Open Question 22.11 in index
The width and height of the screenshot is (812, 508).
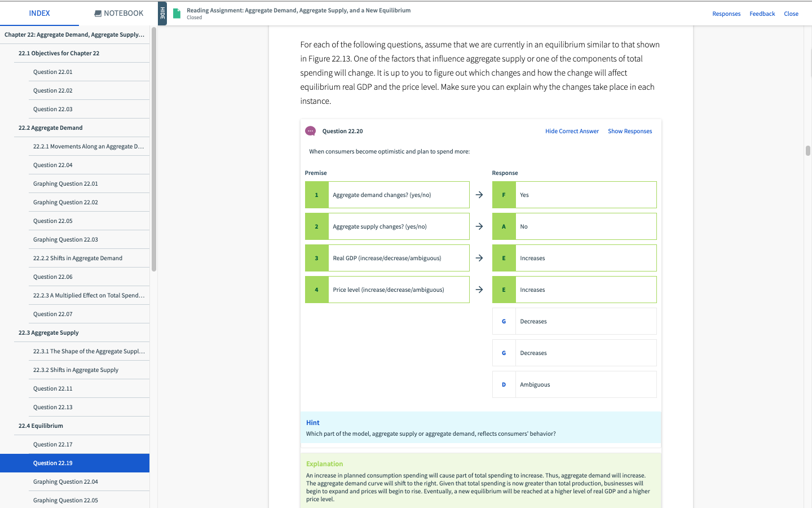[x=89, y=388]
